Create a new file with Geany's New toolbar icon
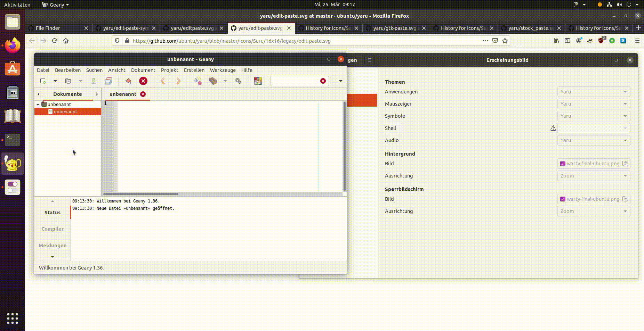The image size is (644, 331). 43,81
